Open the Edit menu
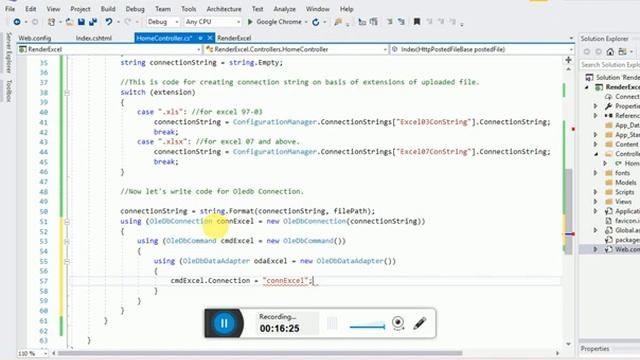This screenshot has width=640, height=360. pos(31,9)
